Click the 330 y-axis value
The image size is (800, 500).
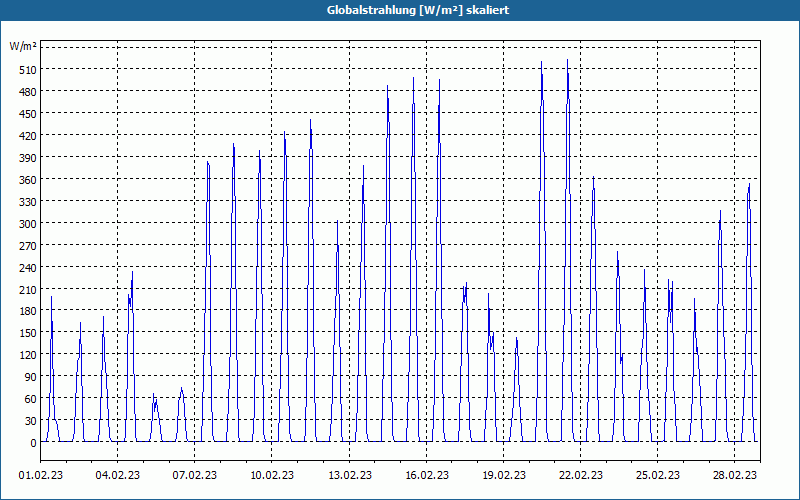[28, 202]
